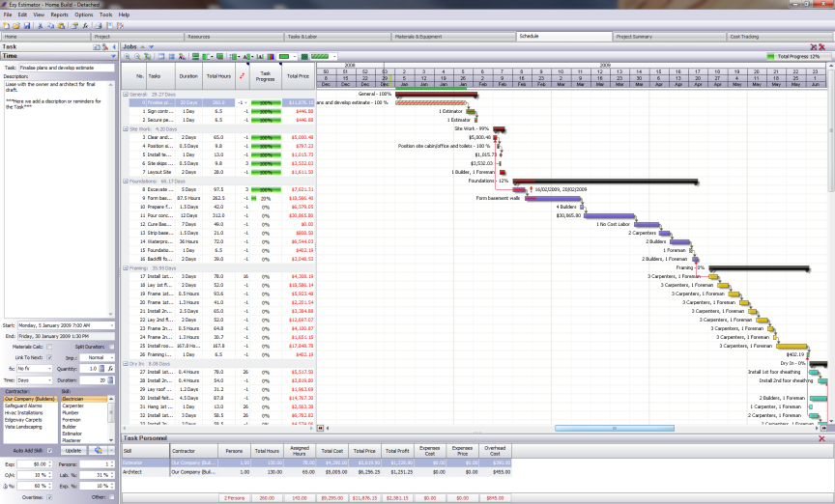Viewport: 835px width, 504px height.
Task: Click the calculator icon beside Quantity field
Action: 101,368
